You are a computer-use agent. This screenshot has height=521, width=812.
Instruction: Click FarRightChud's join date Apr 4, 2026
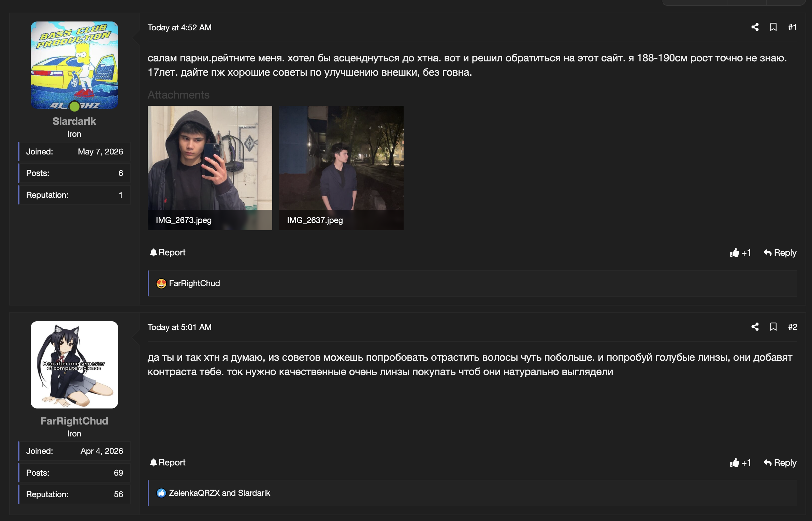(x=102, y=451)
